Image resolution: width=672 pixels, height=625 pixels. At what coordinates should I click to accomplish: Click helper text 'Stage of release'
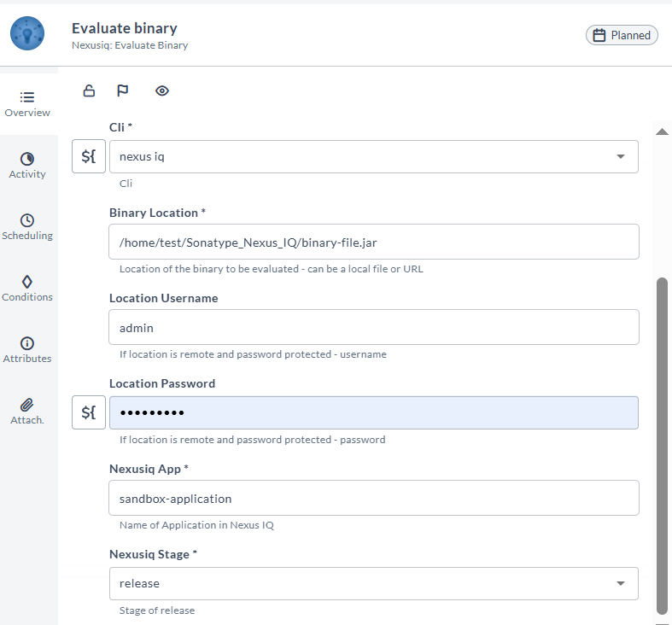157,610
